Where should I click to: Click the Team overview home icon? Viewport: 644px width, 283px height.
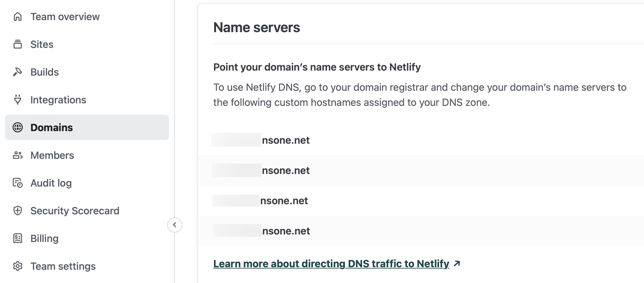[18, 17]
